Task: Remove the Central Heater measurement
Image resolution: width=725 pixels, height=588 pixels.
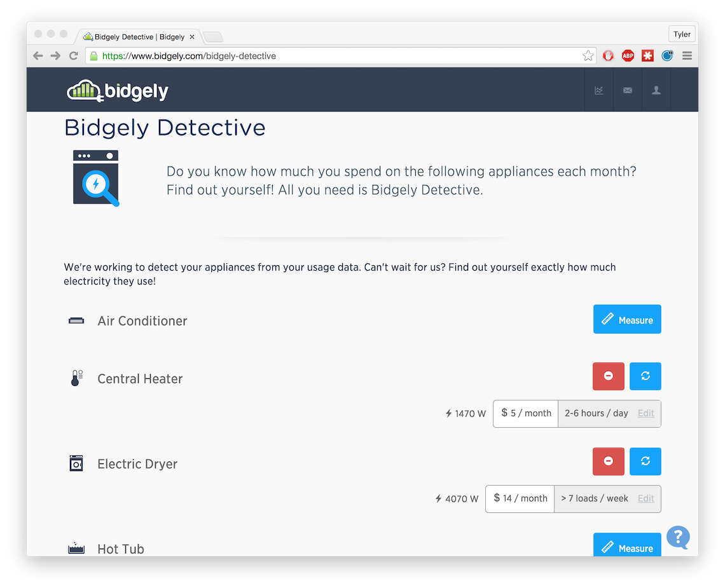Action: (x=609, y=376)
